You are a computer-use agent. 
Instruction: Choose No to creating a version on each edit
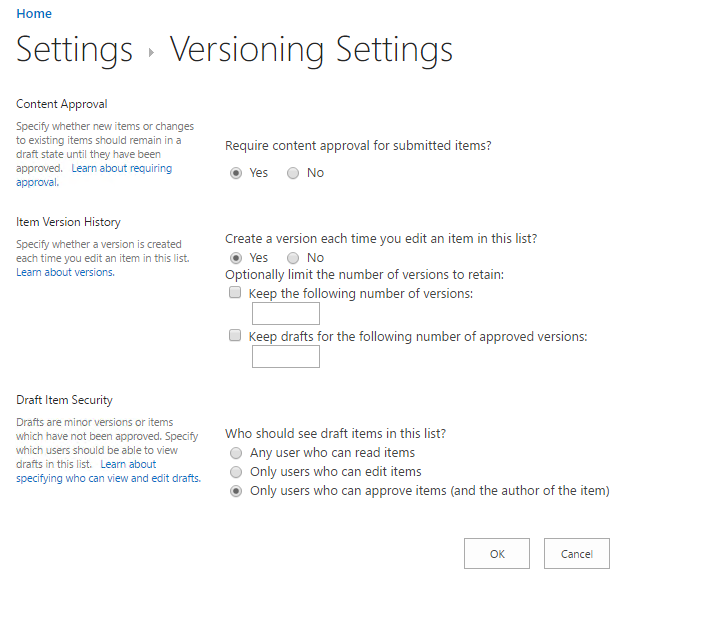(x=293, y=258)
